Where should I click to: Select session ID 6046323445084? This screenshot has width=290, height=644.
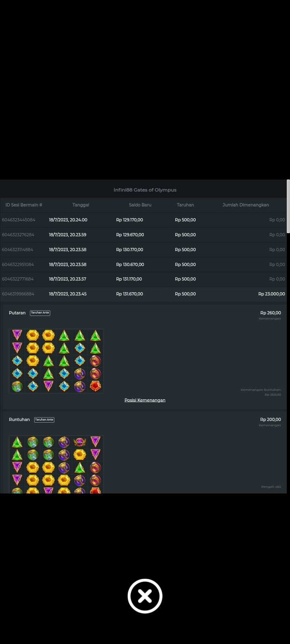coord(19,220)
